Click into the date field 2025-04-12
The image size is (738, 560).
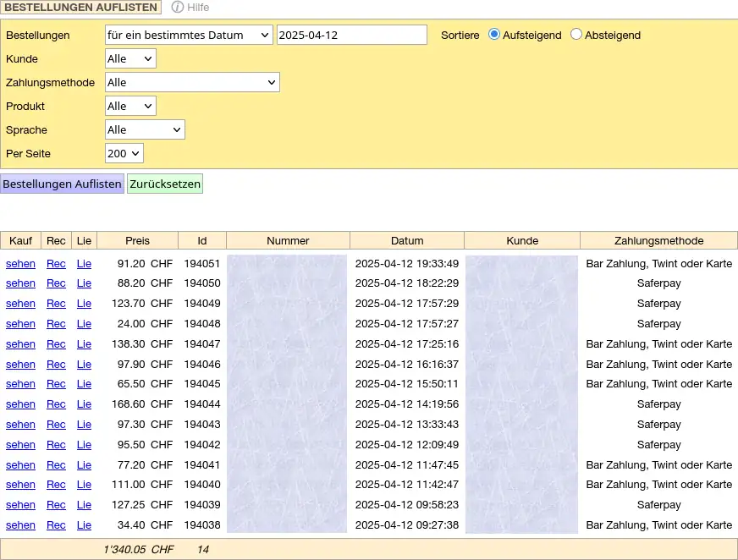[x=351, y=35]
